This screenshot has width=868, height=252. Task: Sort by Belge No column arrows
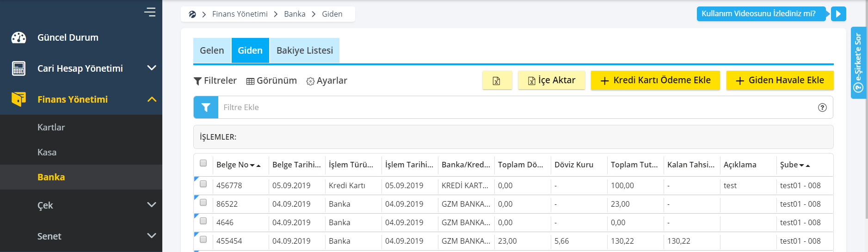pyautogui.click(x=255, y=165)
